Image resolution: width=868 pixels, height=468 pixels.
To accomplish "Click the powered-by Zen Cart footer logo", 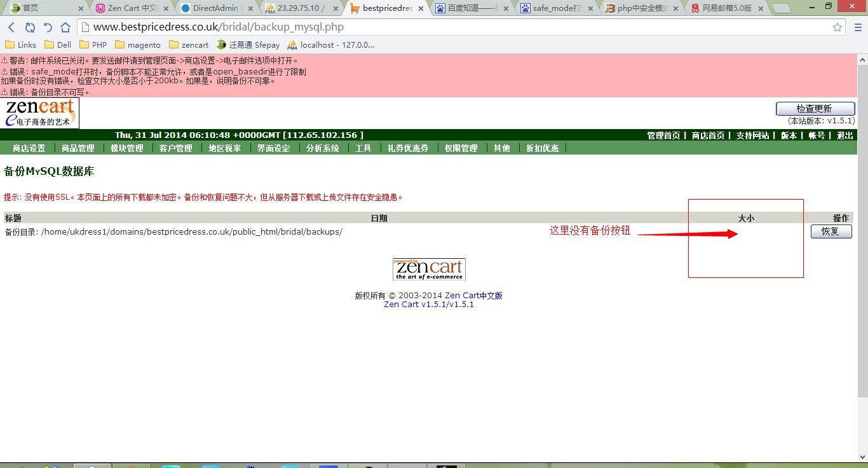I will pos(428,268).
